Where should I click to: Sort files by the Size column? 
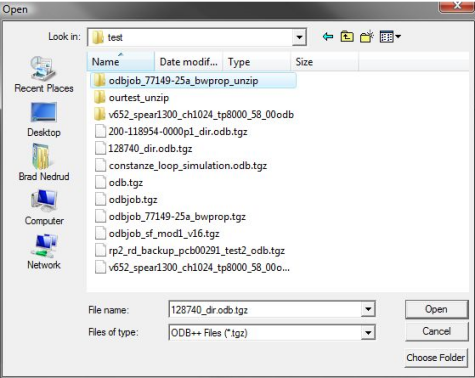pos(325,62)
